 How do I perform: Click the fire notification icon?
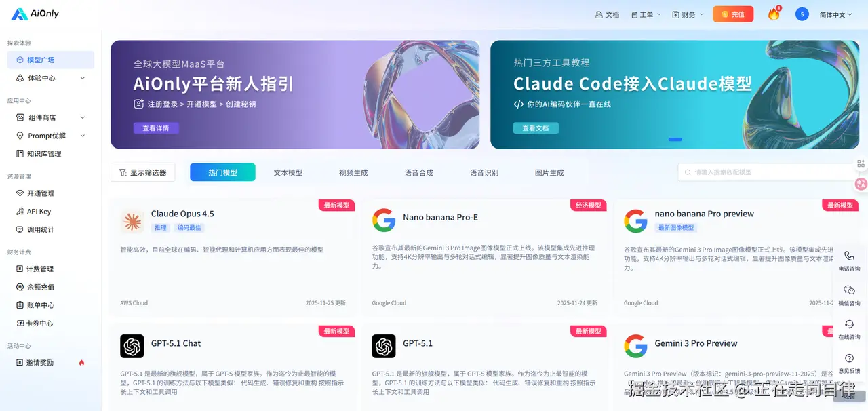[774, 14]
